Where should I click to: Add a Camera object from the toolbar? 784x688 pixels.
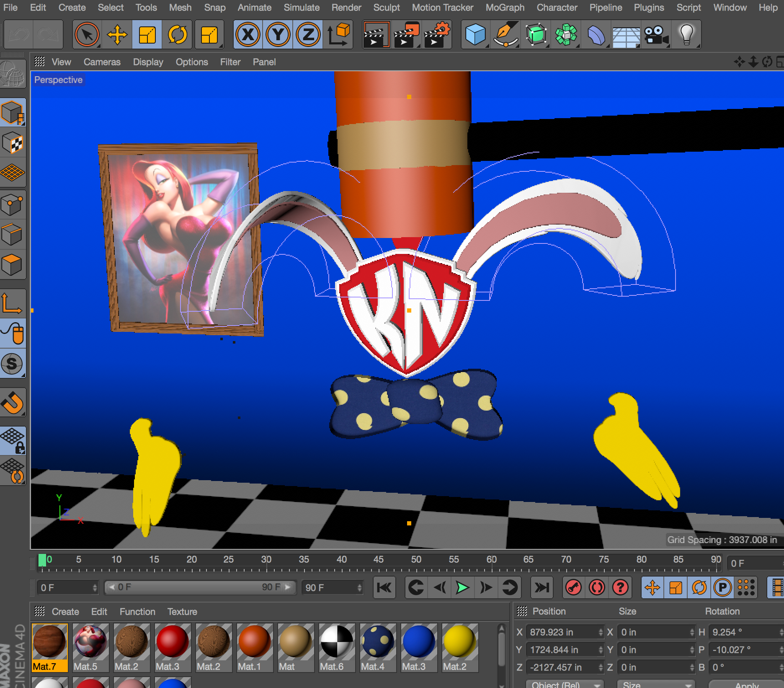656,34
